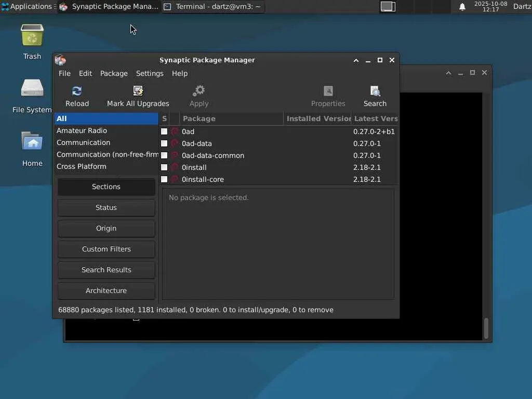Sort by the Package column header
This screenshot has width=532, height=399.
231,119
